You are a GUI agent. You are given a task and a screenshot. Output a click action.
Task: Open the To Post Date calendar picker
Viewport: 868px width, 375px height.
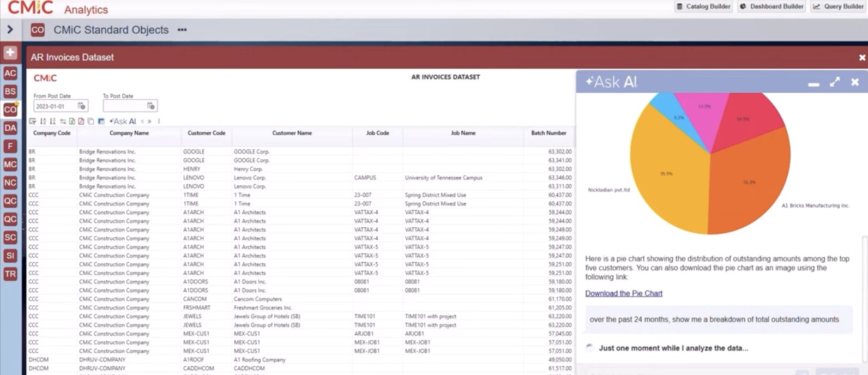(150, 106)
